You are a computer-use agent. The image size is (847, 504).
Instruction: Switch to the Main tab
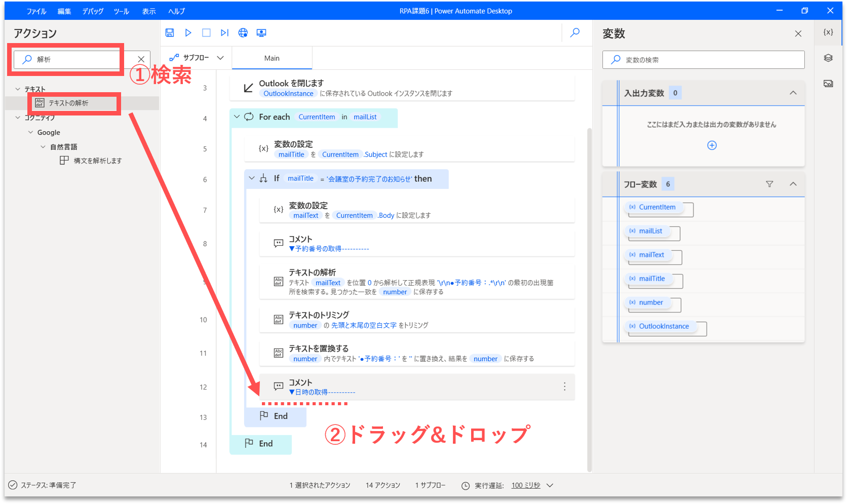click(272, 58)
